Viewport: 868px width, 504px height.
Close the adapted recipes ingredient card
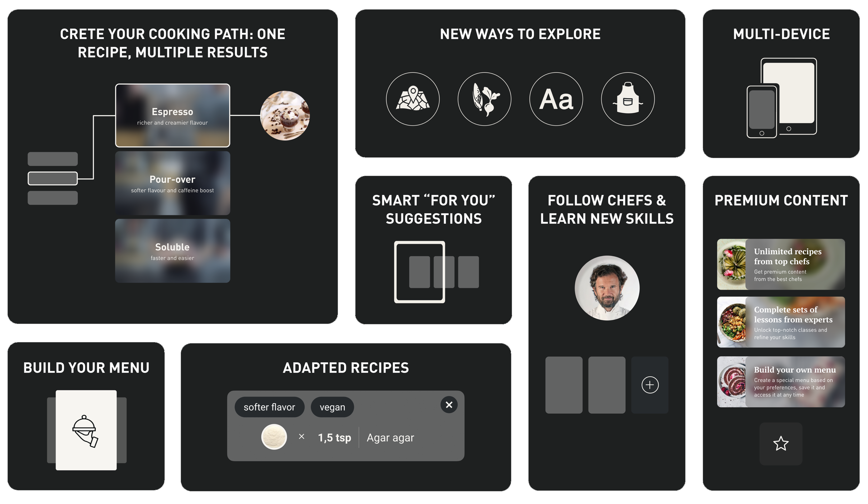click(x=449, y=405)
